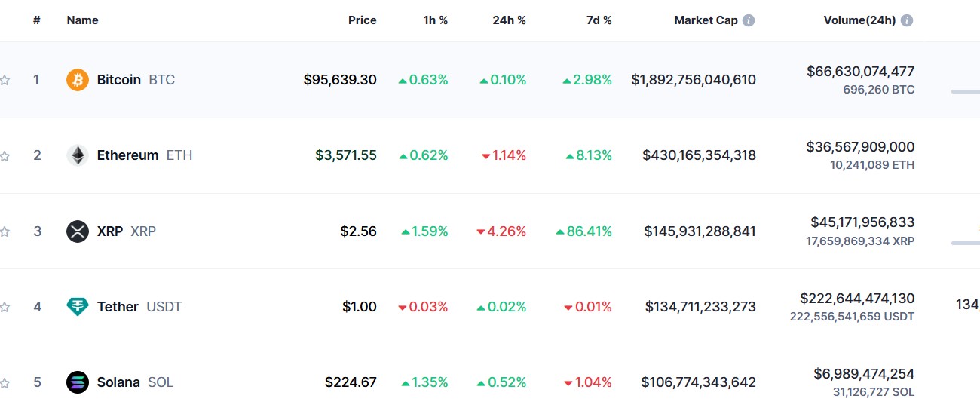
Task: Click the Tether logo icon
Action: point(78,307)
